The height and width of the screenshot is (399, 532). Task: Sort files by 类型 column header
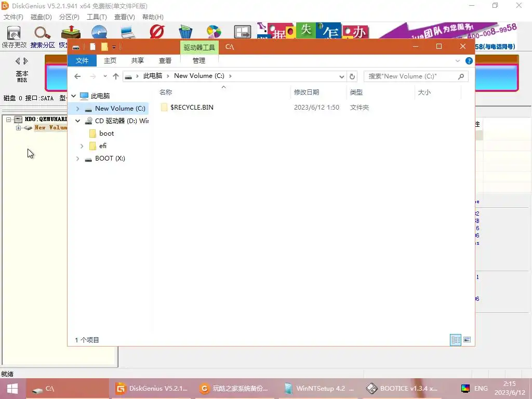click(356, 92)
